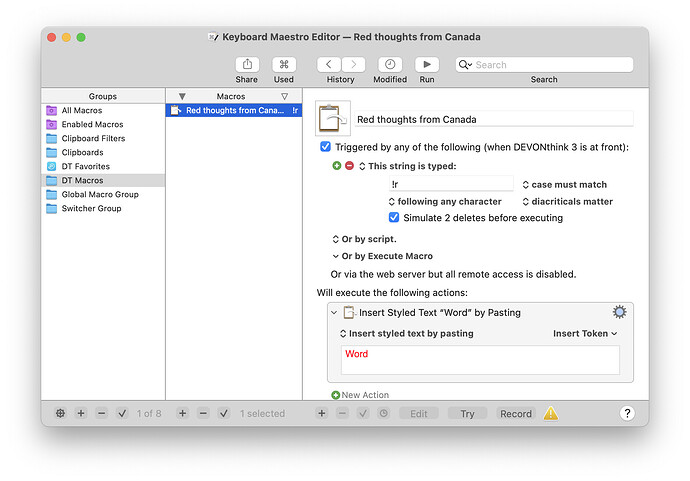Delete the selected macro
This screenshot has height=481, width=690.
[x=203, y=413]
